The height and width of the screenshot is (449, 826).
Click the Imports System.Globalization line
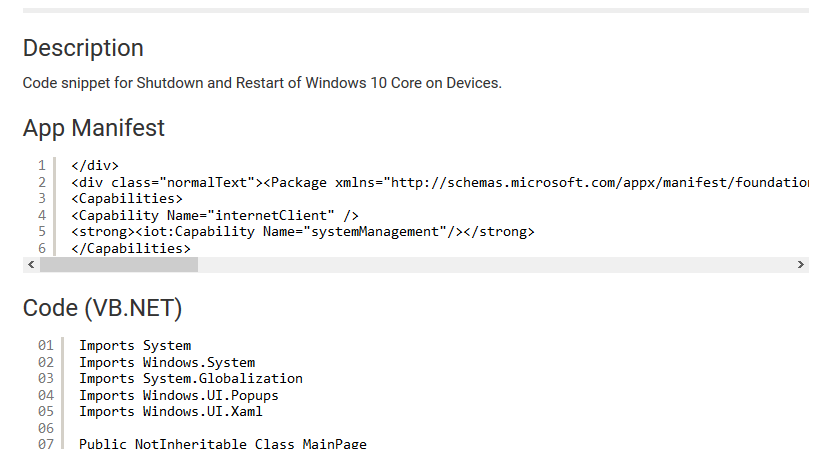coord(191,379)
